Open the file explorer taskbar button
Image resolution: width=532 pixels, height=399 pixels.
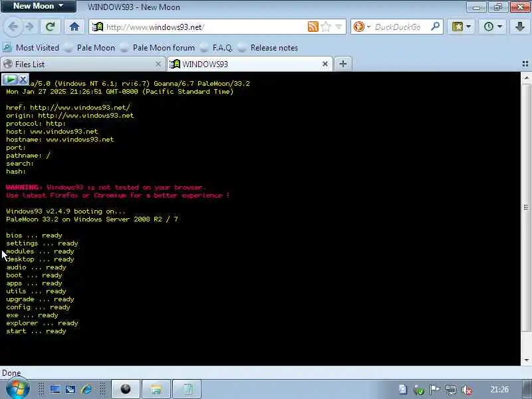coord(156,389)
